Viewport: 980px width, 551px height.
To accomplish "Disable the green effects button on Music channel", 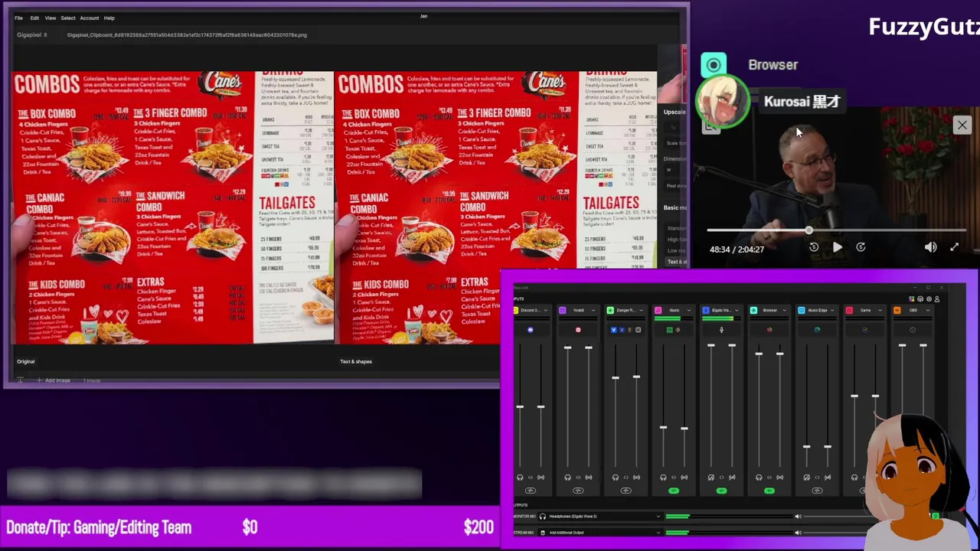I will click(674, 491).
